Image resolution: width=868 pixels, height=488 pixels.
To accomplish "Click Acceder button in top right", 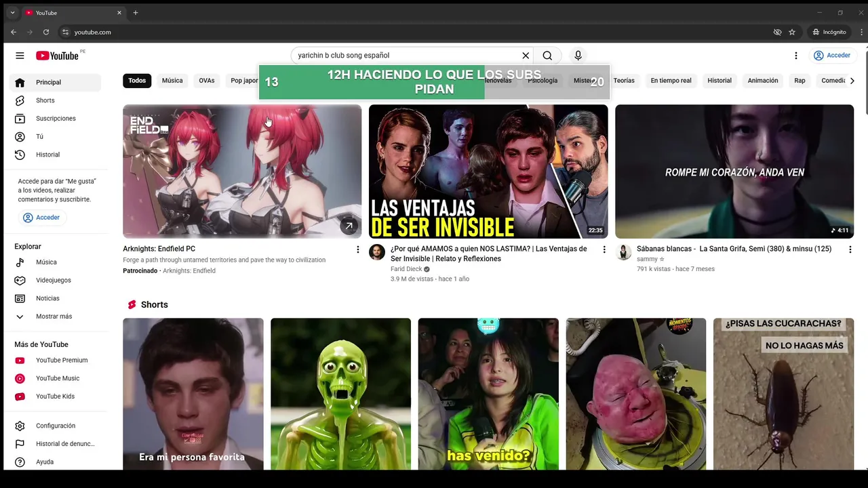I will point(831,56).
